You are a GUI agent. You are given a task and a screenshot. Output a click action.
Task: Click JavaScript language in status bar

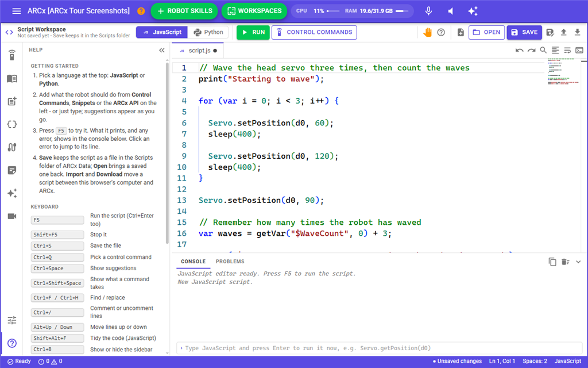tap(568, 361)
